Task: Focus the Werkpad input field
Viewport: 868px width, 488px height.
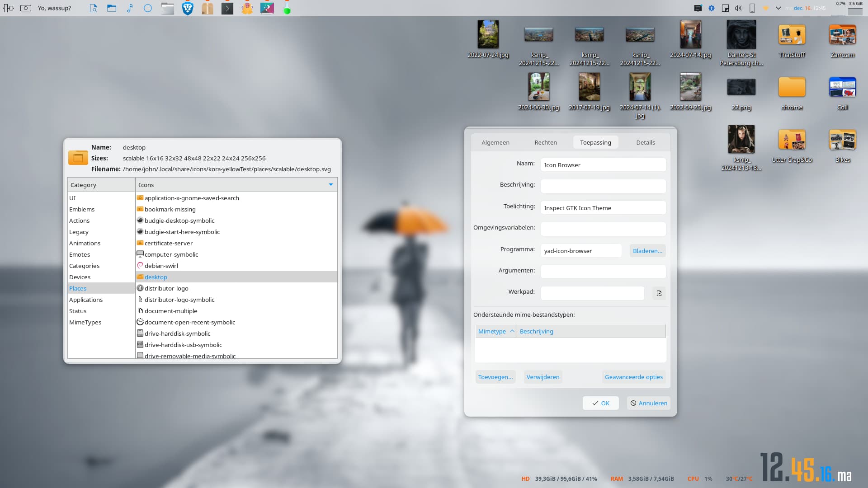Action: (592, 293)
